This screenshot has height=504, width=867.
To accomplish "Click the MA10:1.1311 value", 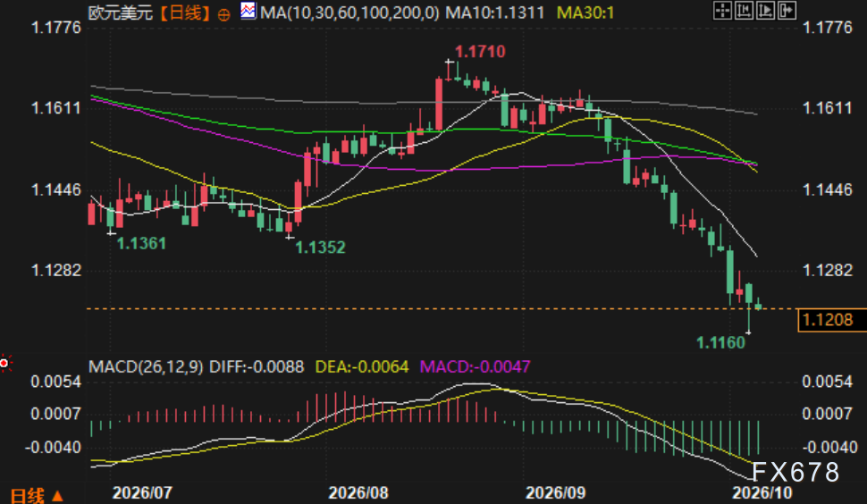I will click(495, 13).
